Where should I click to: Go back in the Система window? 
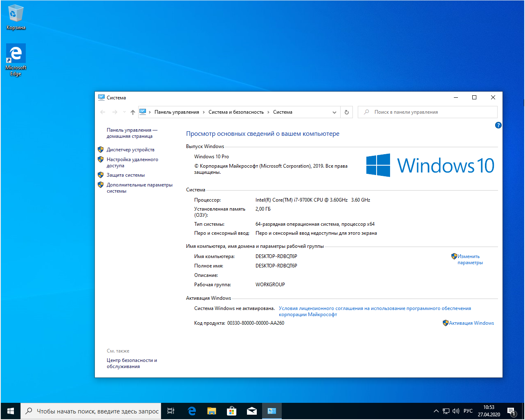tap(103, 112)
